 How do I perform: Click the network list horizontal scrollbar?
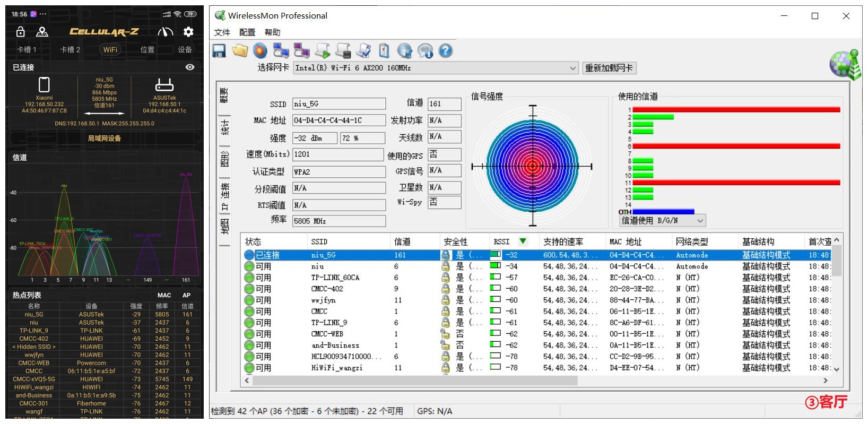pyautogui.click(x=414, y=380)
